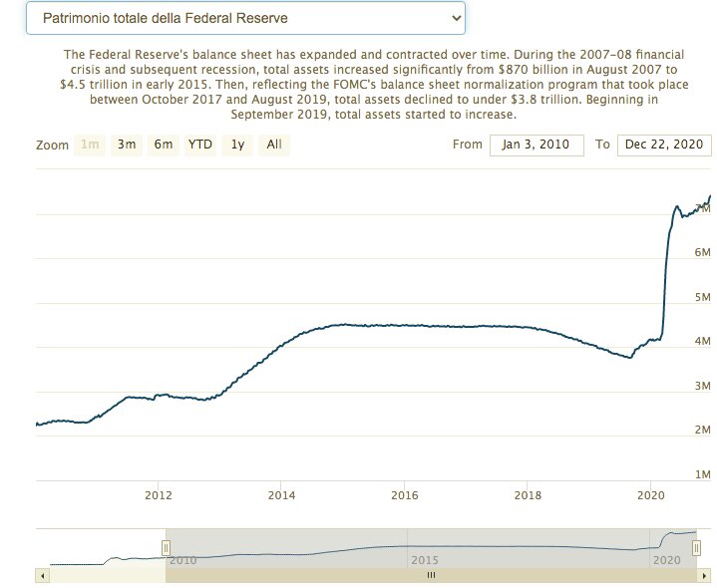Click the 2020 label in the navigator
Screen dimensions: 717x588
pyautogui.click(x=665, y=561)
